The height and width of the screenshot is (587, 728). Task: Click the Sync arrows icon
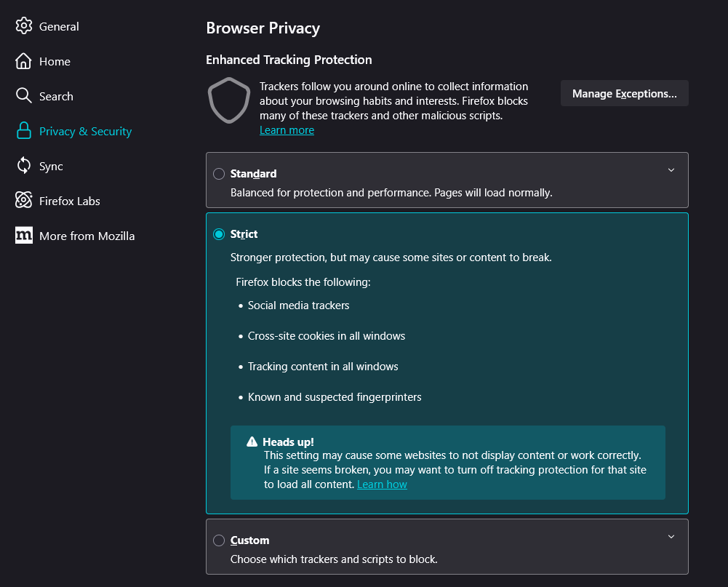pyautogui.click(x=24, y=165)
